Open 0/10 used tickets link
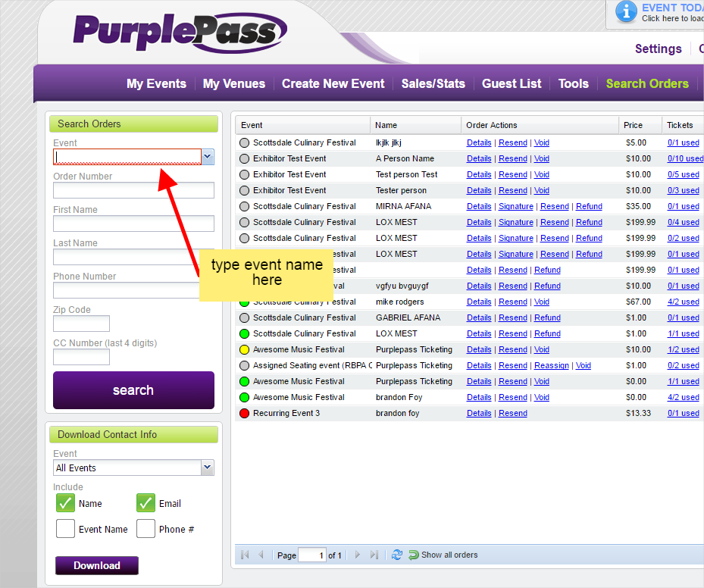 click(x=685, y=159)
